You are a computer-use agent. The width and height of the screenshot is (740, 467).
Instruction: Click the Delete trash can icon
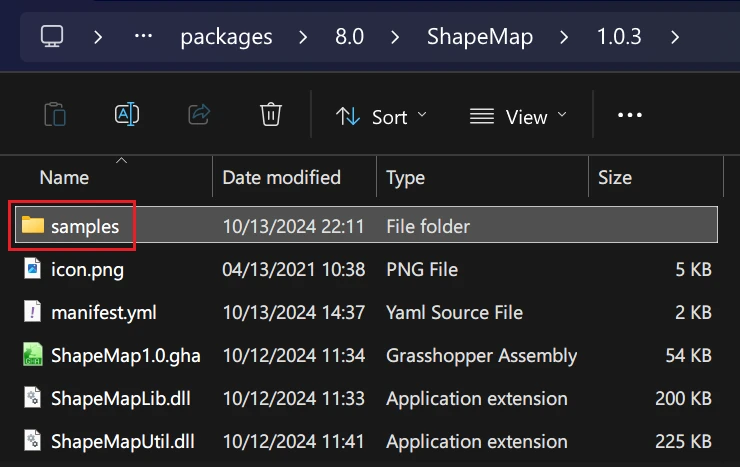270,115
